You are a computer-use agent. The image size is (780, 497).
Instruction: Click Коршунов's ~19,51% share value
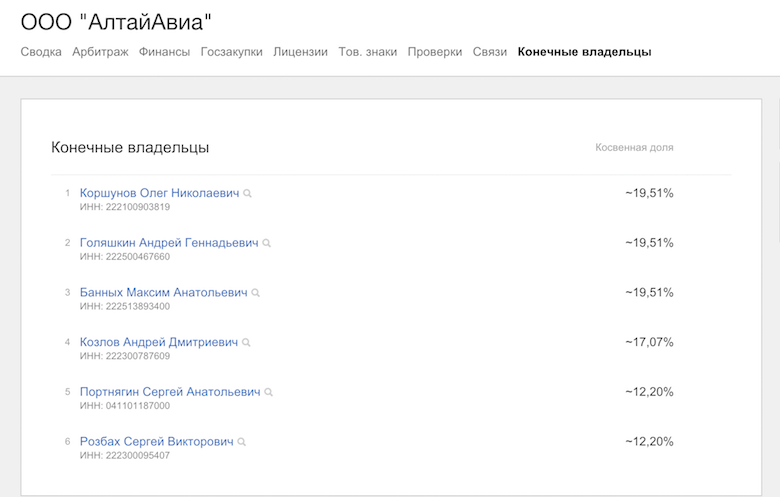point(649,193)
